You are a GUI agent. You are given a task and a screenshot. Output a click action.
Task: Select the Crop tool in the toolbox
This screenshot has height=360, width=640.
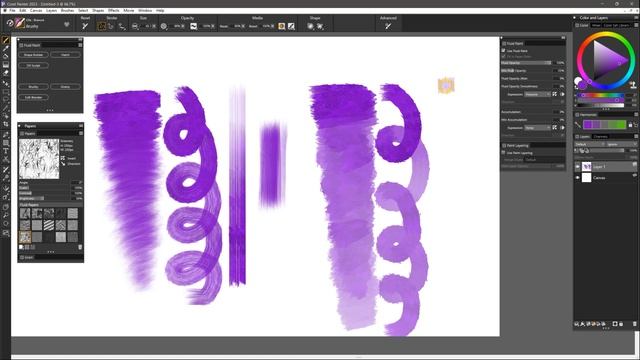pyautogui.click(x=5, y=124)
